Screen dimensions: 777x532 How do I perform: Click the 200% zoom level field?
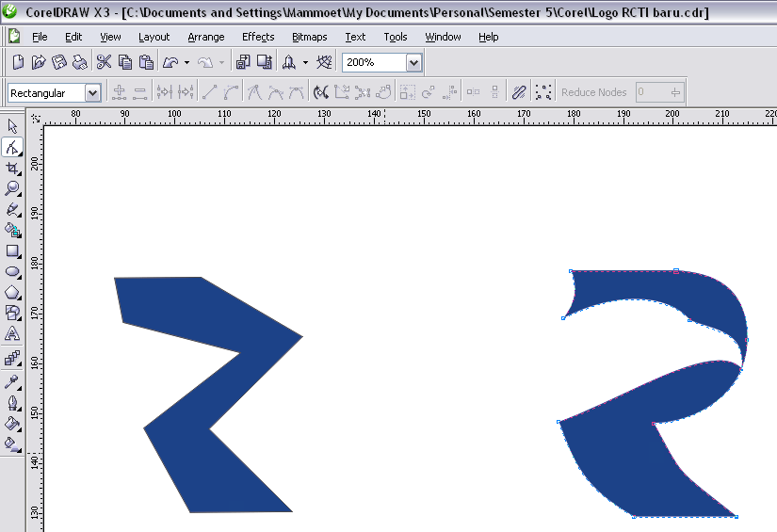pos(375,62)
